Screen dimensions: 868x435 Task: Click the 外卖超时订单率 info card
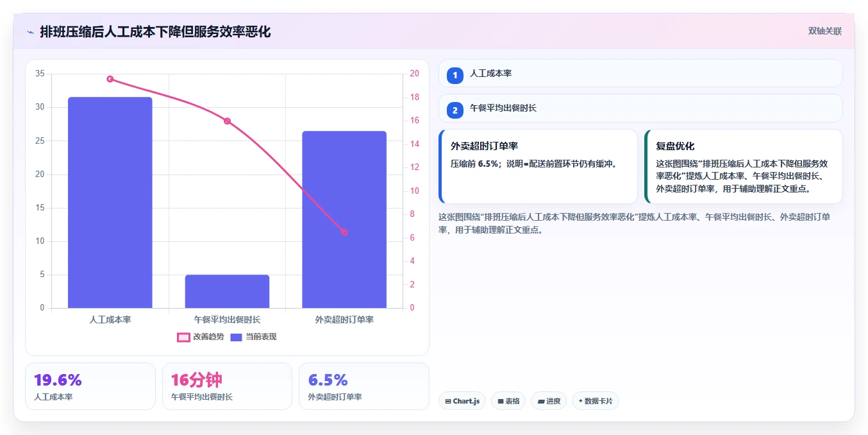(x=538, y=166)
